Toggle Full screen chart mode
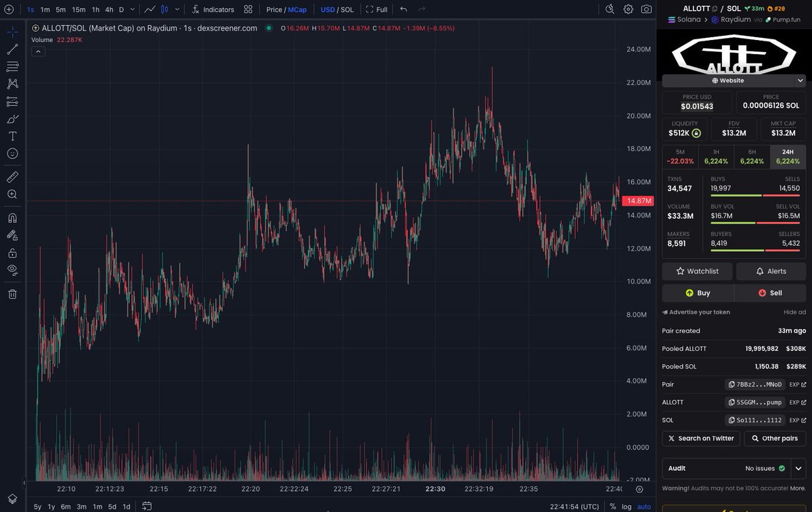The image size is (812, 512). click(377, 9)
